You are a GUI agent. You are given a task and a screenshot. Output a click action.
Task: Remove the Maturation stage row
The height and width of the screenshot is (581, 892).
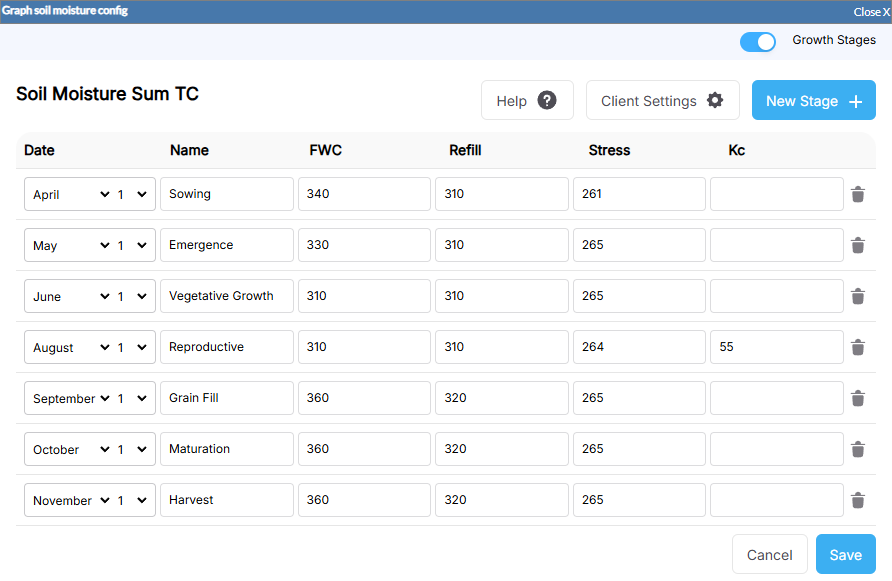pyautogui.click(x=857, y=449)
